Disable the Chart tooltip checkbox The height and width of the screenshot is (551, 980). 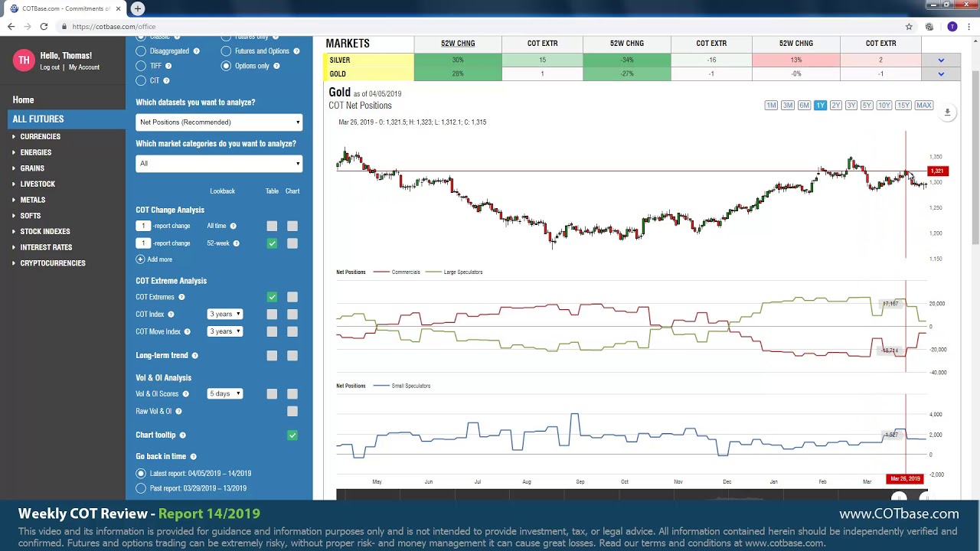[x=292, y=435]
